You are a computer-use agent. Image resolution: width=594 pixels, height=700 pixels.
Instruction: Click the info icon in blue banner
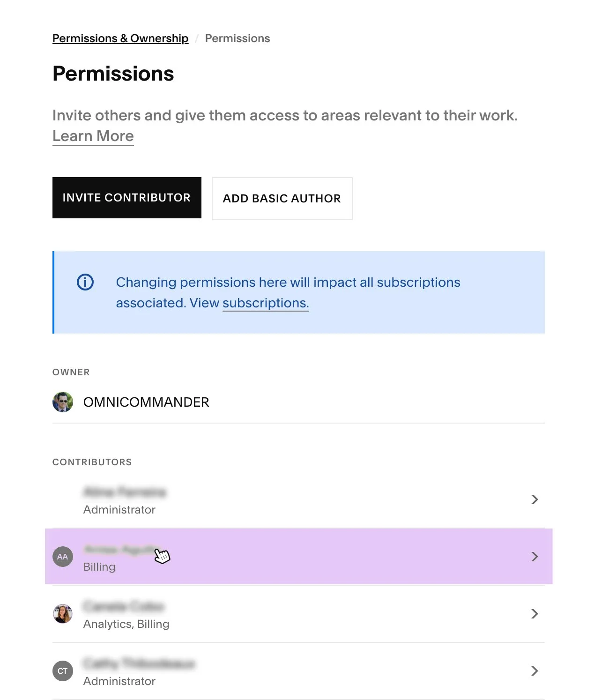[85, 282]
